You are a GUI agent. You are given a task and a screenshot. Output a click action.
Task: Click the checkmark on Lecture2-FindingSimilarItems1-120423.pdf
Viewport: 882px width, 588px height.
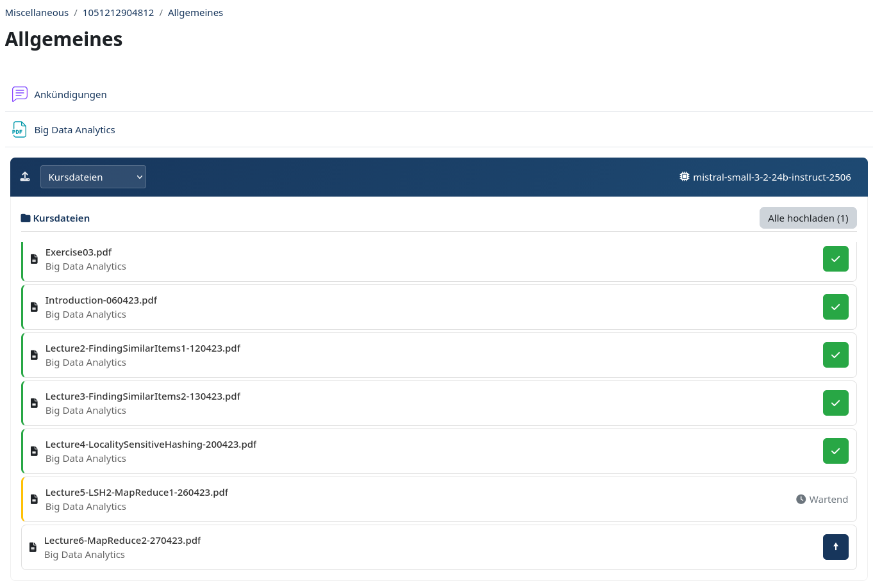(835, 355)
